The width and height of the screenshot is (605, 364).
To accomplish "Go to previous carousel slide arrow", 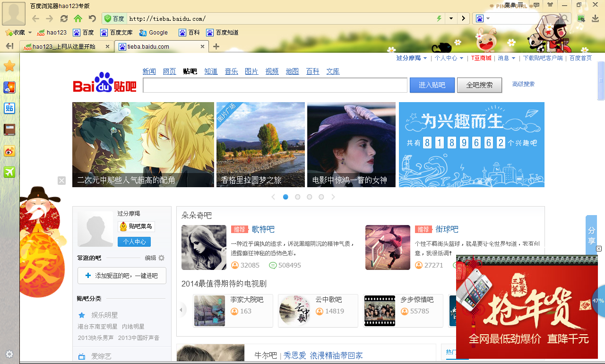I will point(273,197).
